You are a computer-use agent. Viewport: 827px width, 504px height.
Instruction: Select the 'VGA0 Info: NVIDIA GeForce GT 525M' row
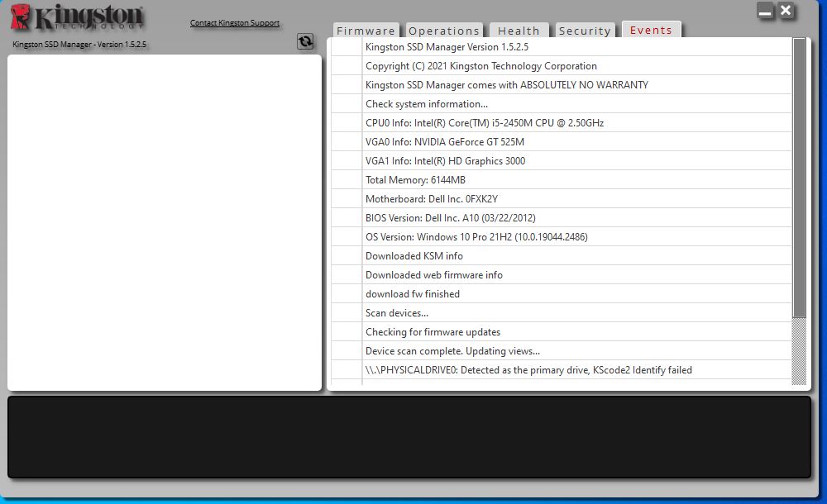562,142
